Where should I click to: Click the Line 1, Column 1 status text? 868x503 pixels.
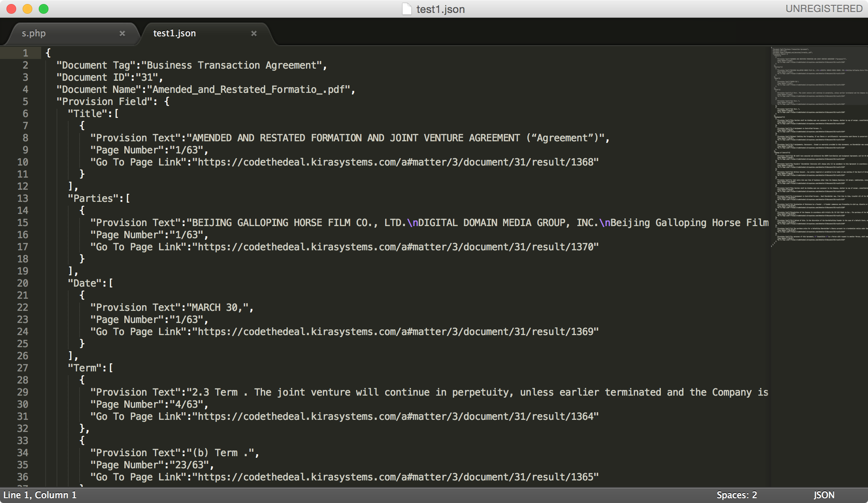click(x=40, y=495)
